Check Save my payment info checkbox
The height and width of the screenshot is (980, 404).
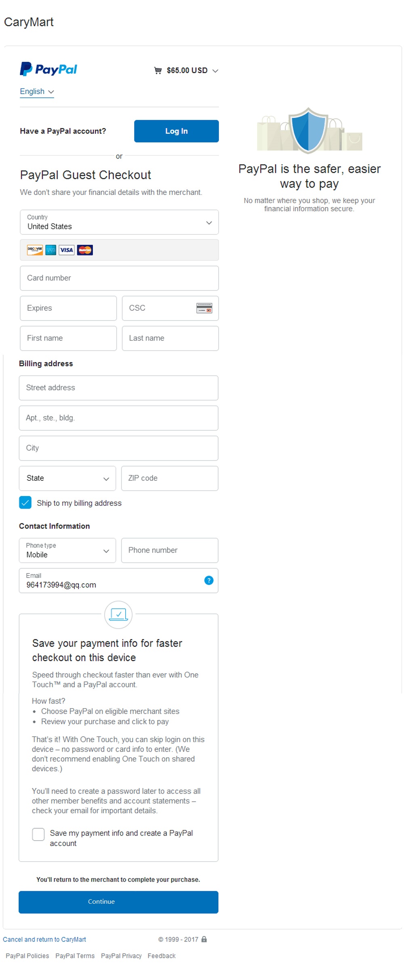(x=38, y=834)
